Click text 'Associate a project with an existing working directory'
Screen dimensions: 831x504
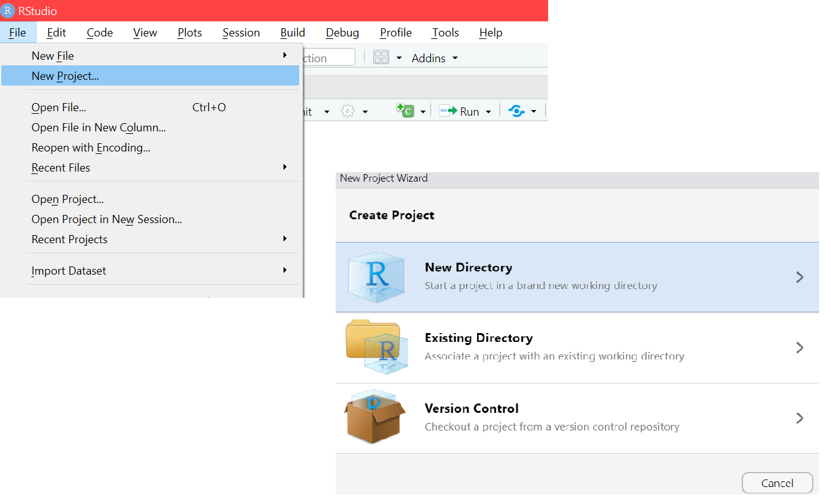pyautogui.click(x=554, y=356)
